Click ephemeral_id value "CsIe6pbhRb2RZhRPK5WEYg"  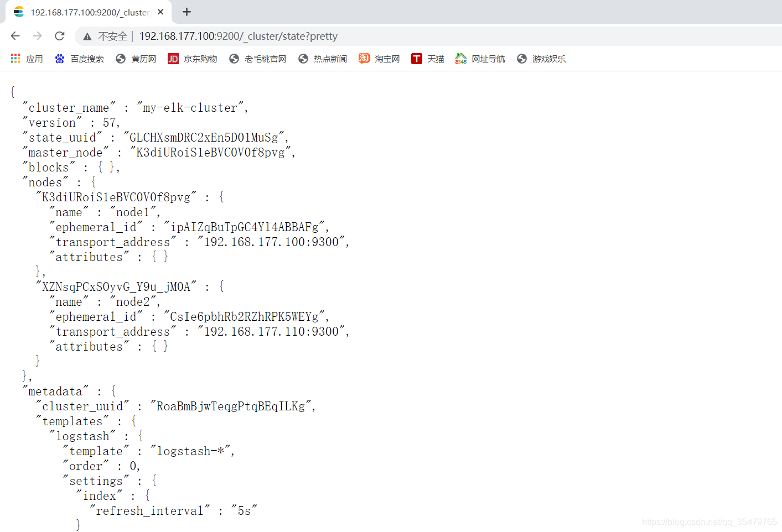[244, 316]
